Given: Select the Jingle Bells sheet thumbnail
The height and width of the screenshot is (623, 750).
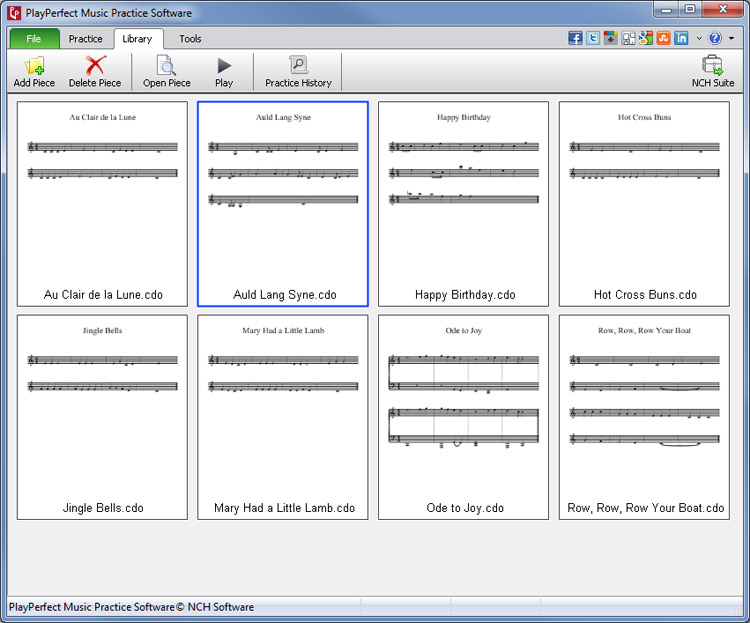Looking at the screenshot, I should click(x=102, y=417).
